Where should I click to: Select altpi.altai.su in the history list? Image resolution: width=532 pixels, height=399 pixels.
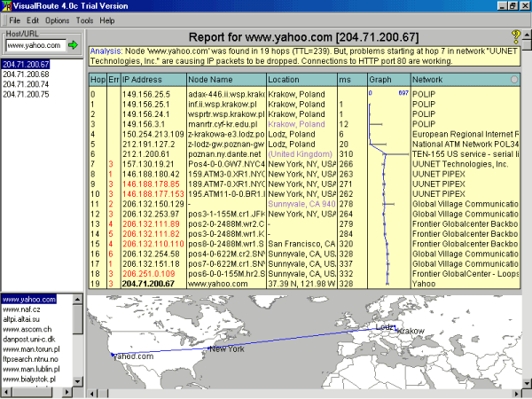21,319
